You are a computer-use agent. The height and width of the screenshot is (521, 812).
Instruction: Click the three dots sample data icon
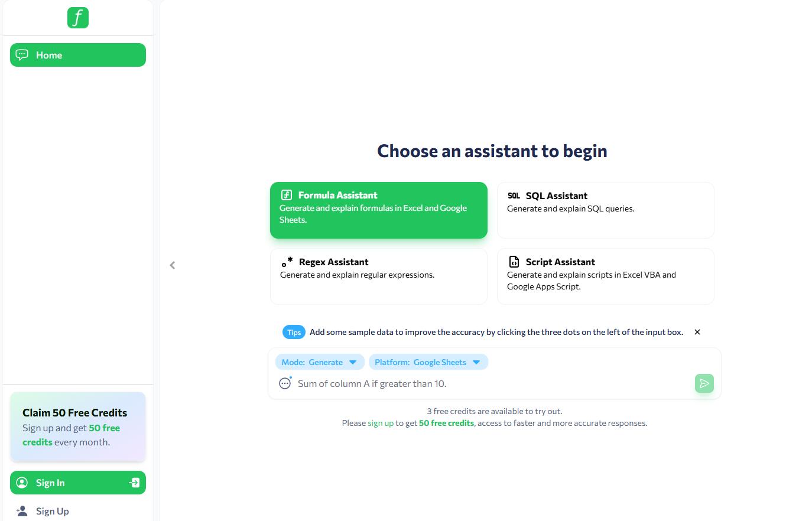[x=285, y=383]
